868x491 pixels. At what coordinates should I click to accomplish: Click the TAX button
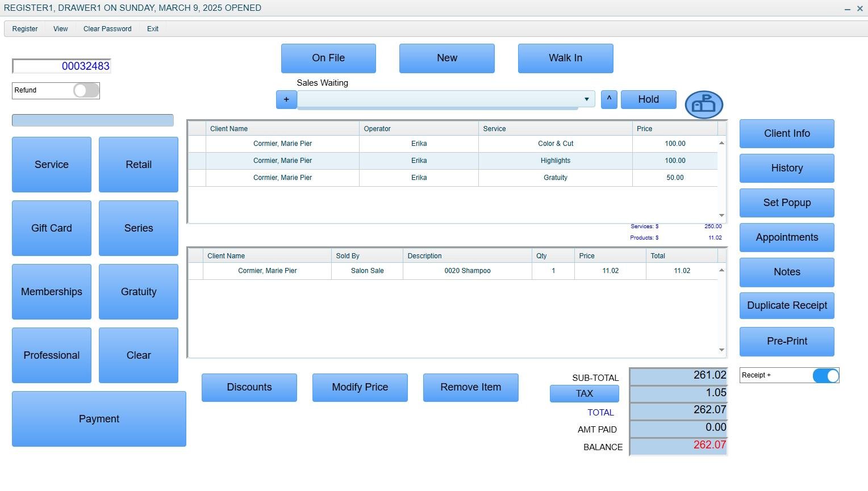584,394
